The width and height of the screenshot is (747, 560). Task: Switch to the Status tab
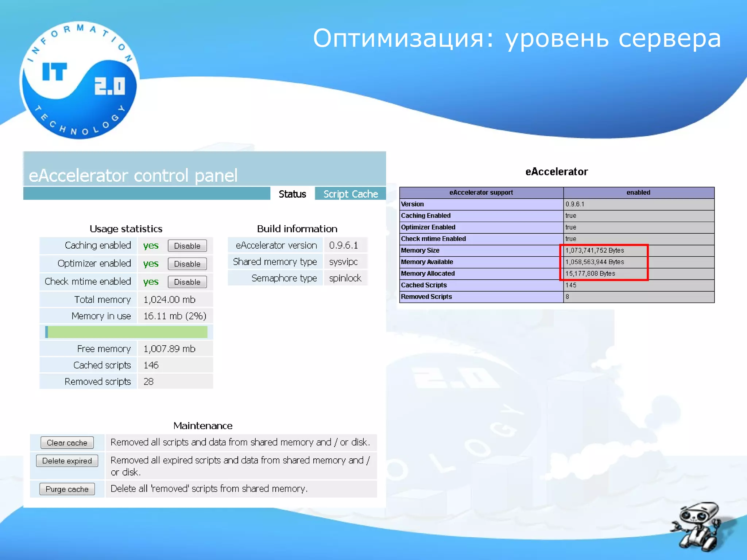(292, 194)
